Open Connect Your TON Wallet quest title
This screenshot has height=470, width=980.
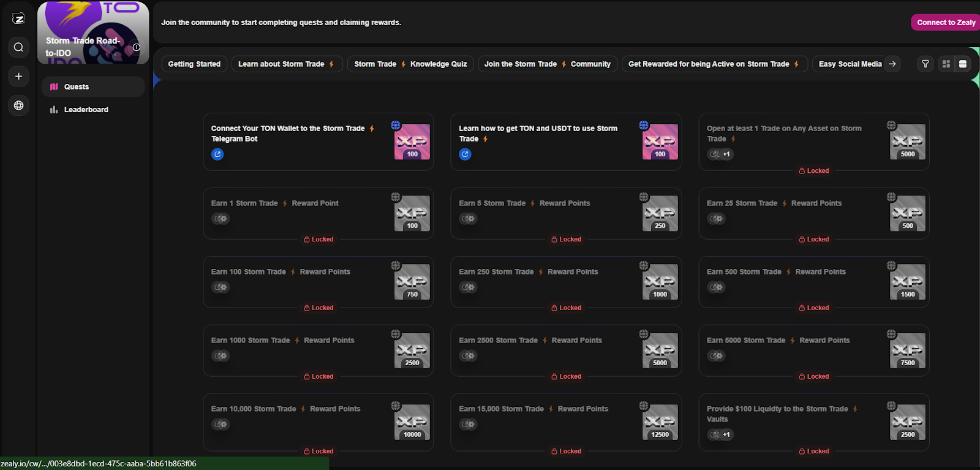pyautogui.click(x=293, y=134)
